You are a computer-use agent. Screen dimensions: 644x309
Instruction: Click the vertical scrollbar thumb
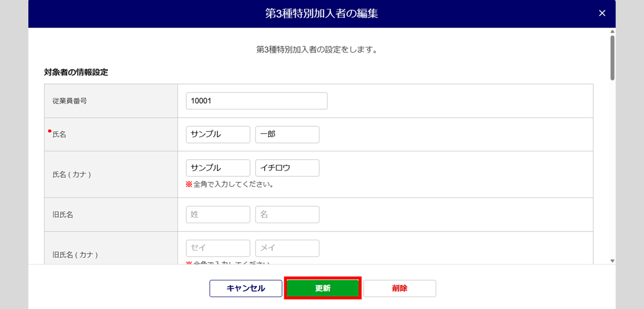click(612, 58)
